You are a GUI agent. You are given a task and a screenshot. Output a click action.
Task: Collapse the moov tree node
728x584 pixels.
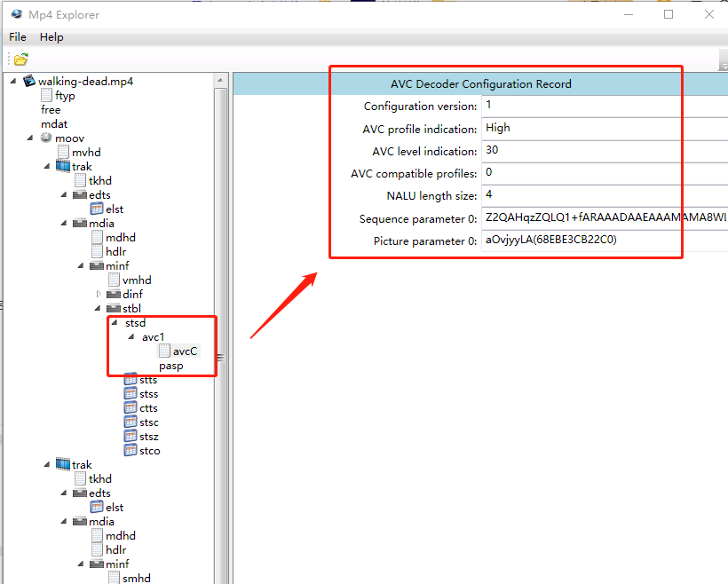pos(31,138)
